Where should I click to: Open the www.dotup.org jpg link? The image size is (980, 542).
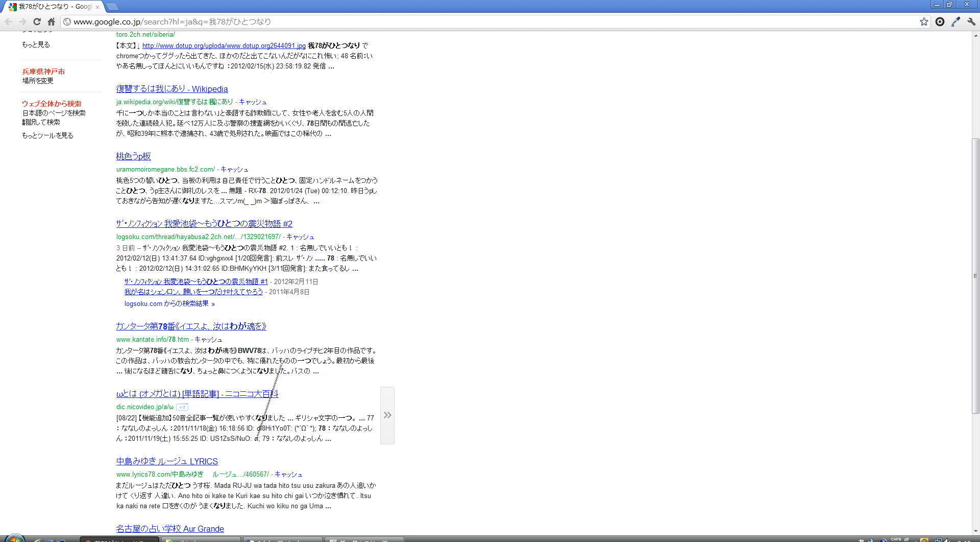224,46
